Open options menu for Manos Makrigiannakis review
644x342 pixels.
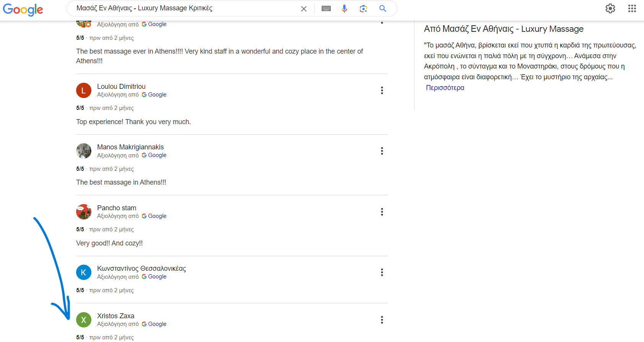(x=382, y=151)
